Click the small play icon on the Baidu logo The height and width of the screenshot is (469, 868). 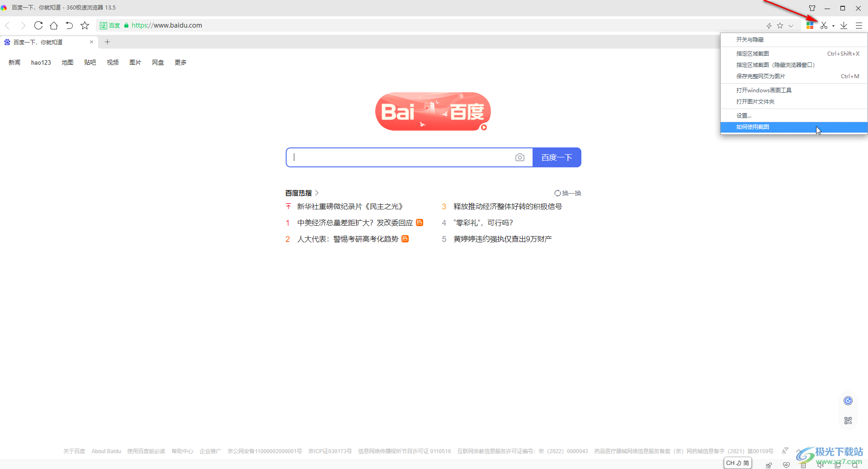(484, 127)
